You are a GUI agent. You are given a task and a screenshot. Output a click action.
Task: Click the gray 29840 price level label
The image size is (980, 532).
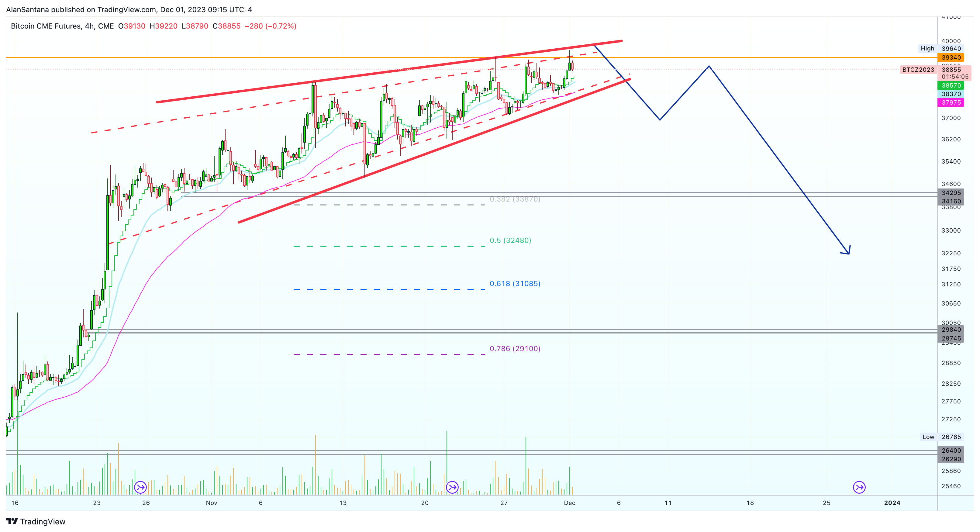point(951,330)
